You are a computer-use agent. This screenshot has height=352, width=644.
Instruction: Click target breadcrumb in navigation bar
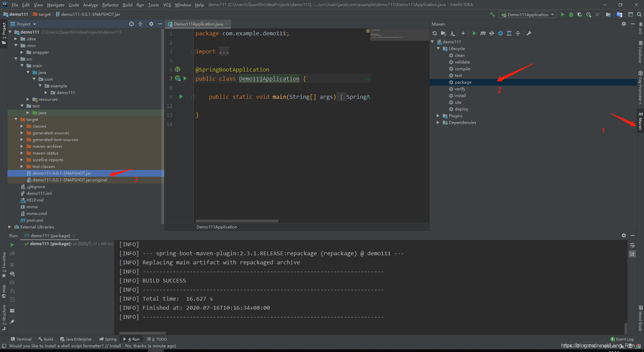point(42,14)
